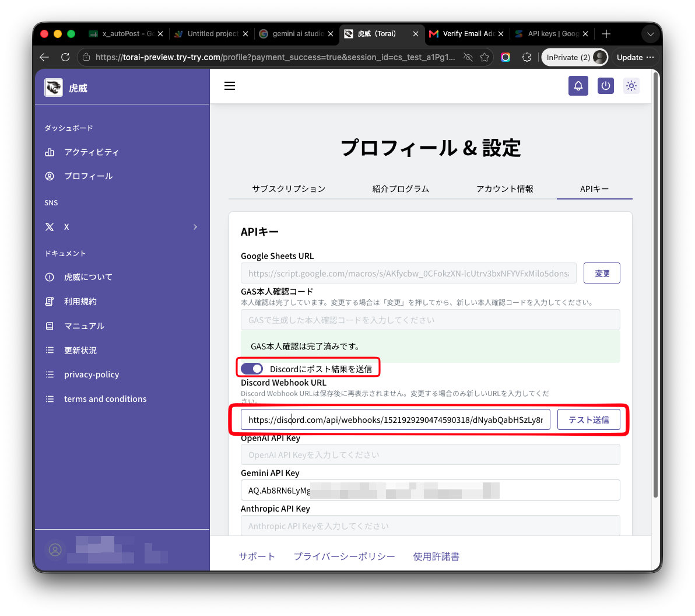Go back with the browser back arrow
Image resolution: width=695 pixels, height=616 pixels.
(x=44, y=57)
